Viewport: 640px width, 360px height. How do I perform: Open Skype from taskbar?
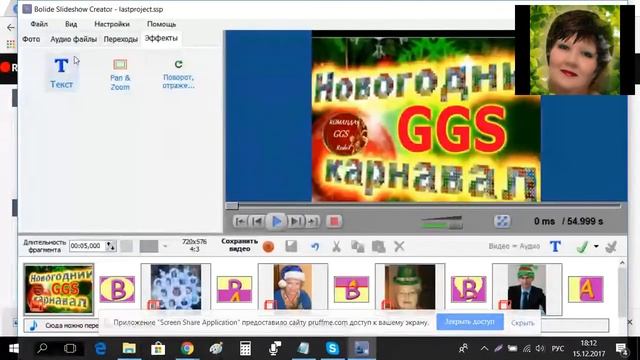pos(333,349)
